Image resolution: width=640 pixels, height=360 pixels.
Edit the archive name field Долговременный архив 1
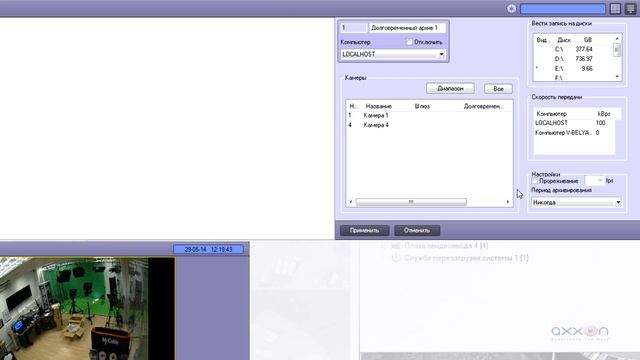pyautogui.click(x=407, y=28)
